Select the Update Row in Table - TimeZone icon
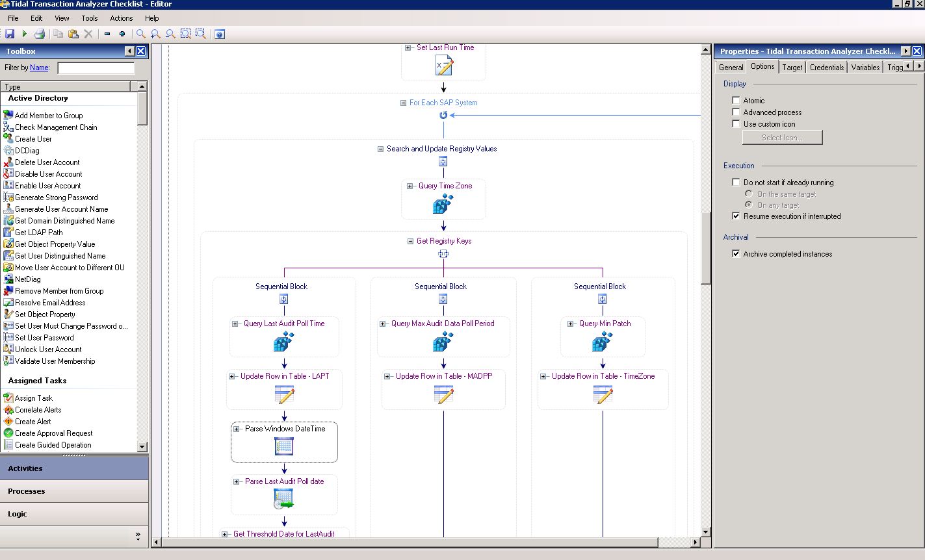The image size is (925, 560). click(x=603, y=394)
